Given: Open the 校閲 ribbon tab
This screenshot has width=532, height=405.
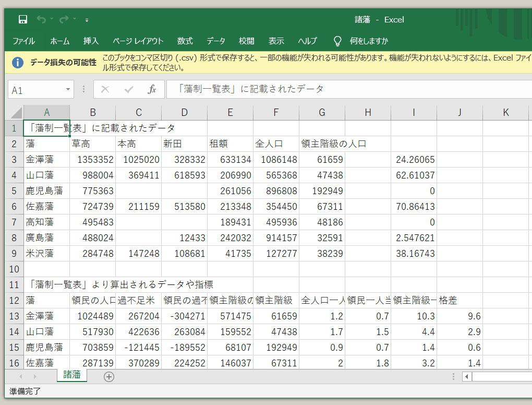Looking at the screenshot, I should click(x=246, y=41).
